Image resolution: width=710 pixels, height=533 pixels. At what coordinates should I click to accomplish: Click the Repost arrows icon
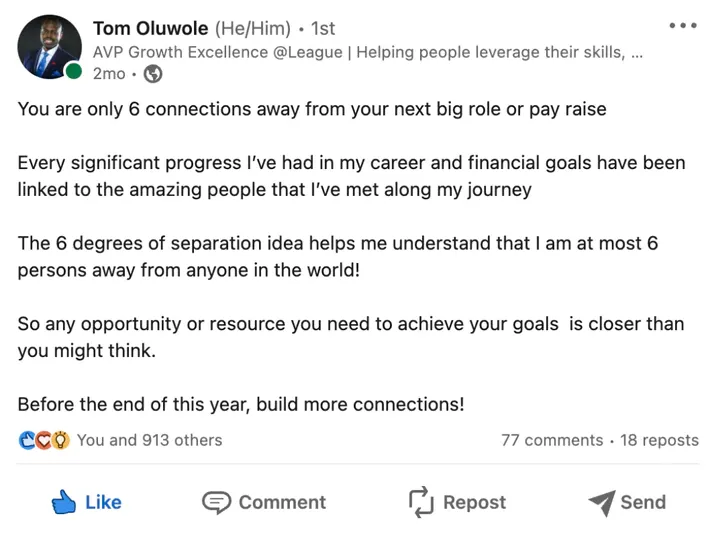click(x=421, y=502)
